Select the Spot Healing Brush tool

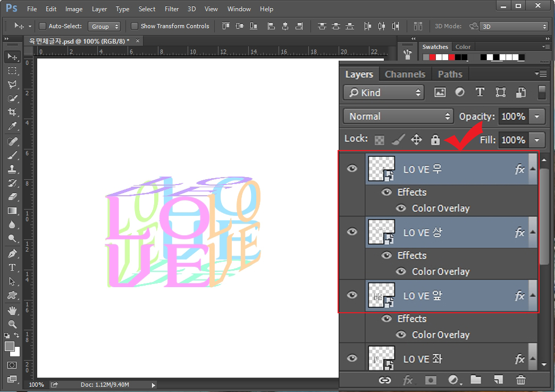12,141
